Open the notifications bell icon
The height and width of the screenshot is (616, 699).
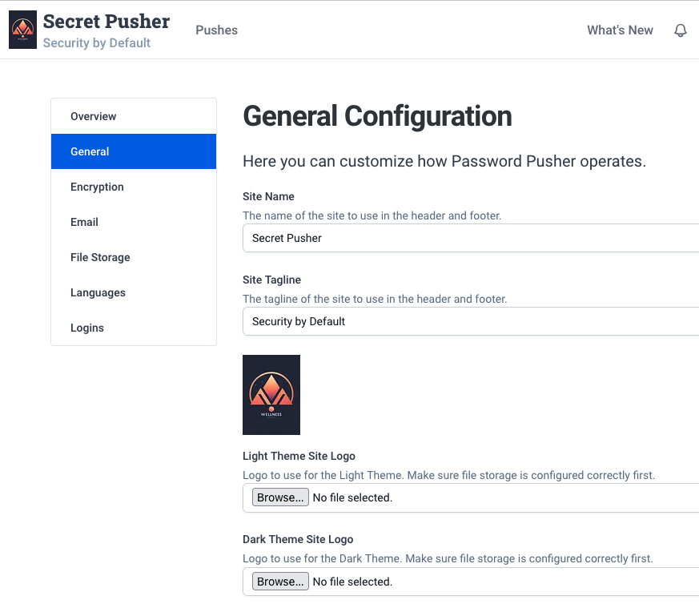pyautogui.click(x=681, y=30)
